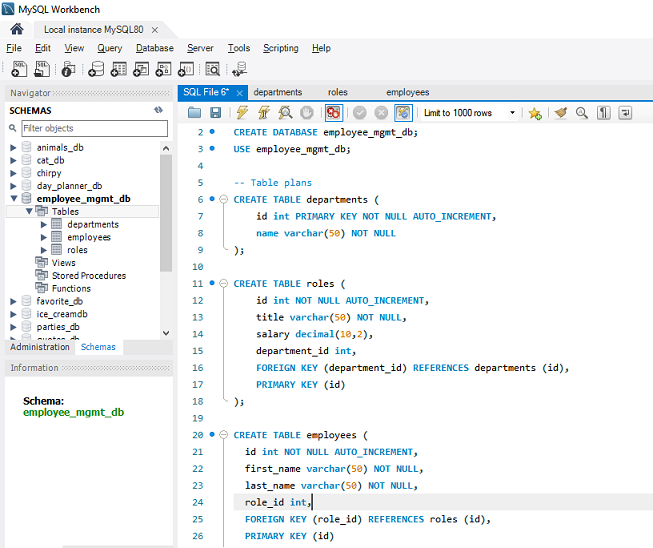Open the File menu
The image size is (653, 548).
pyautogui.click(x=14, y=48)
